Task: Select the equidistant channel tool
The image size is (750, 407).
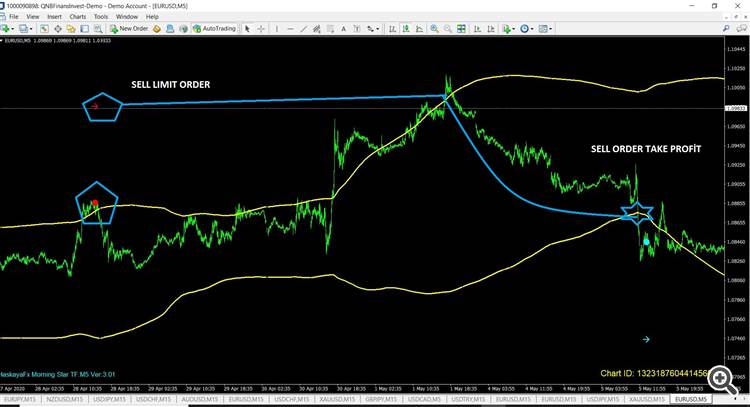Action: tap(317, 29)
